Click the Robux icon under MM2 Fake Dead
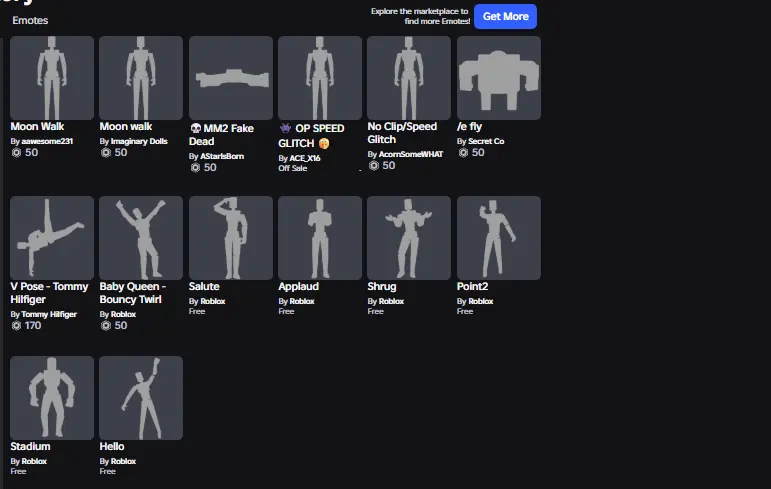The height and width of the screenshot is (489, 771). tap(195, 167)
